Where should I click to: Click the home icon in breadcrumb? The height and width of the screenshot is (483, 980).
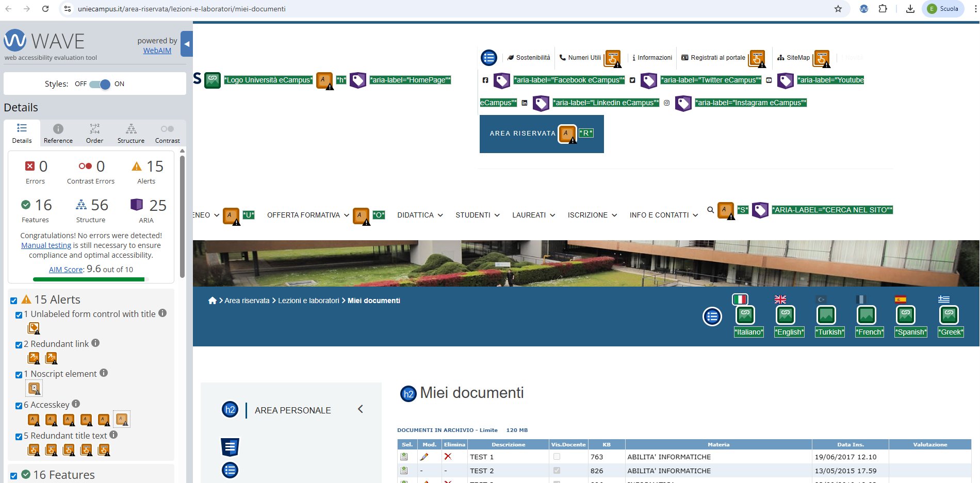pos(212,301)
